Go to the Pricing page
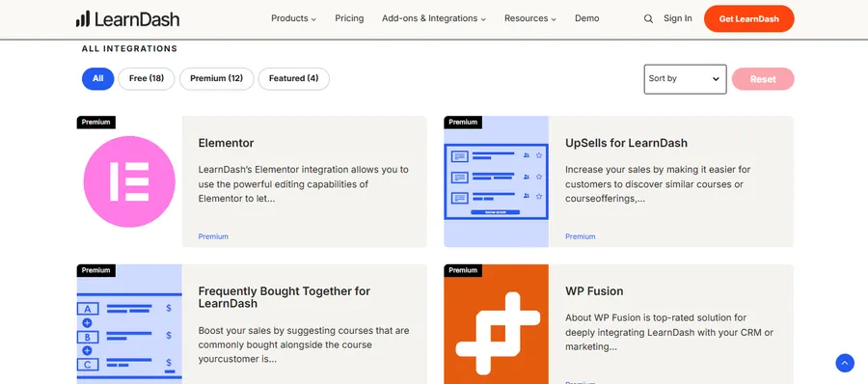 349,18
